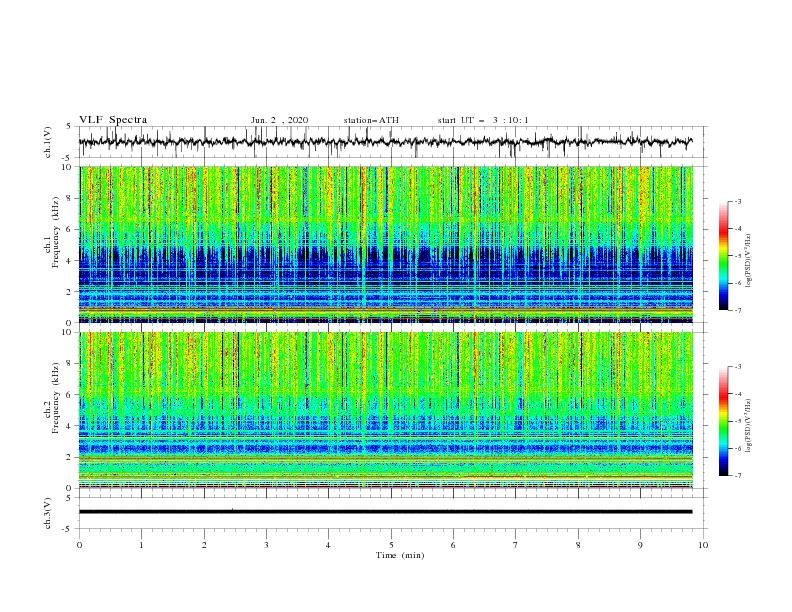
Task: Click the "station=ATH" header label
Action: [x=371, y=120]
